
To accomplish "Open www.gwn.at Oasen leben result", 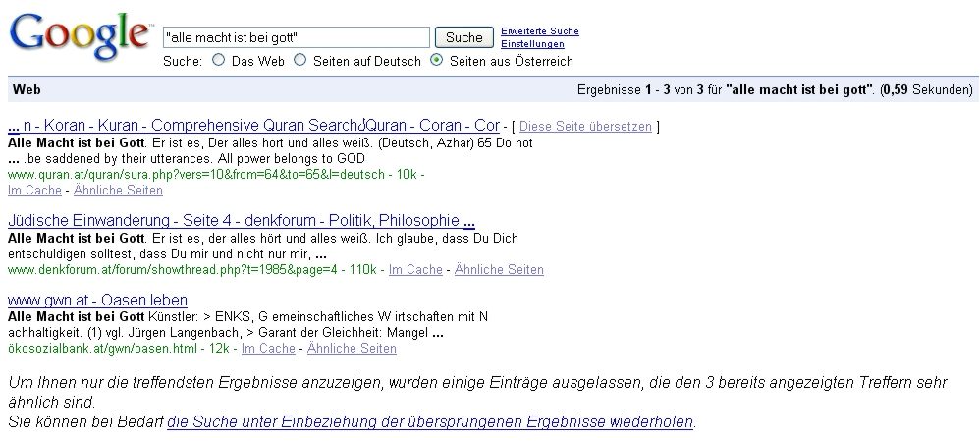I will tap(96, 300).
